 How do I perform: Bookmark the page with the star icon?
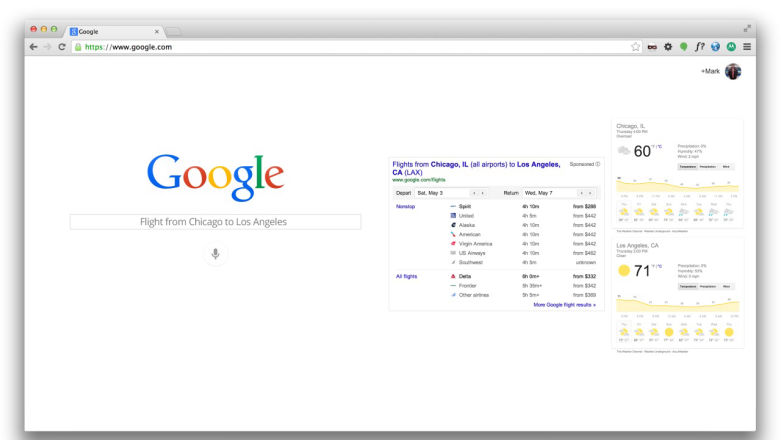(636, 47)
